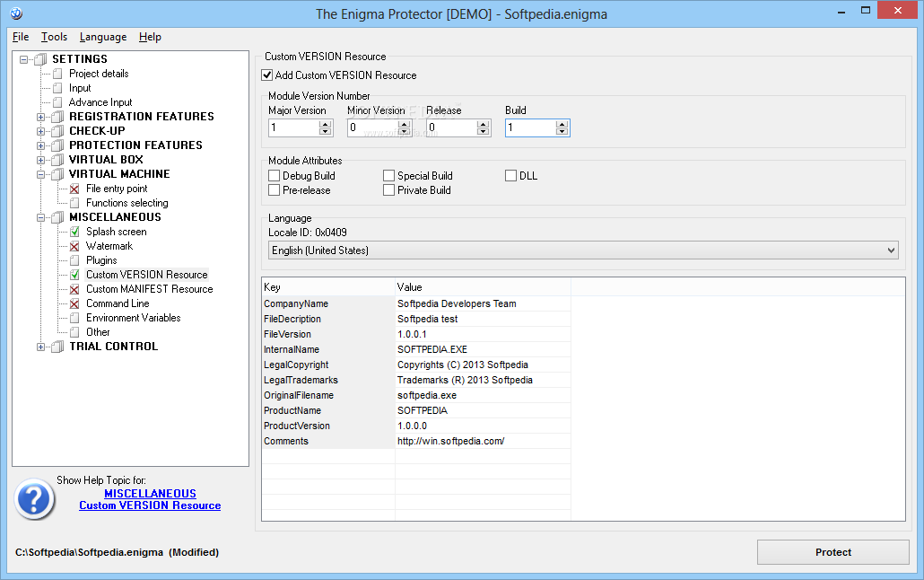This screenshot has height=580, width=924.
Task: Check the Special Build option
Action: [x=389, y=176]
